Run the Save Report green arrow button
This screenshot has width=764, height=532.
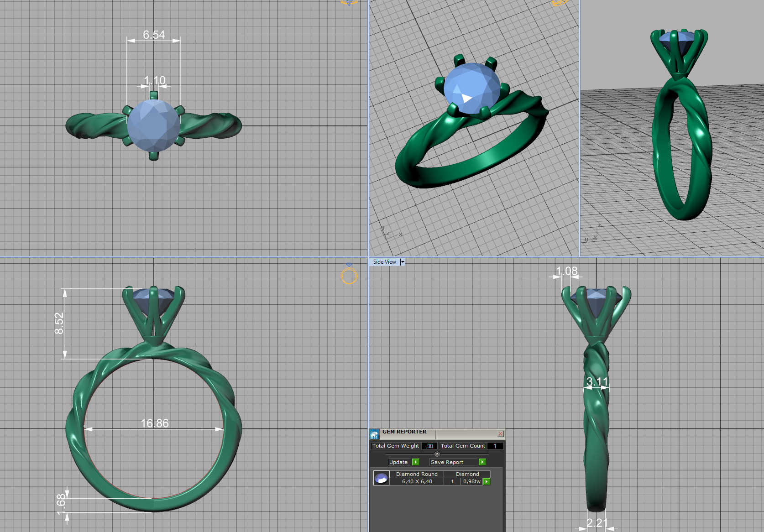[482, 462]
